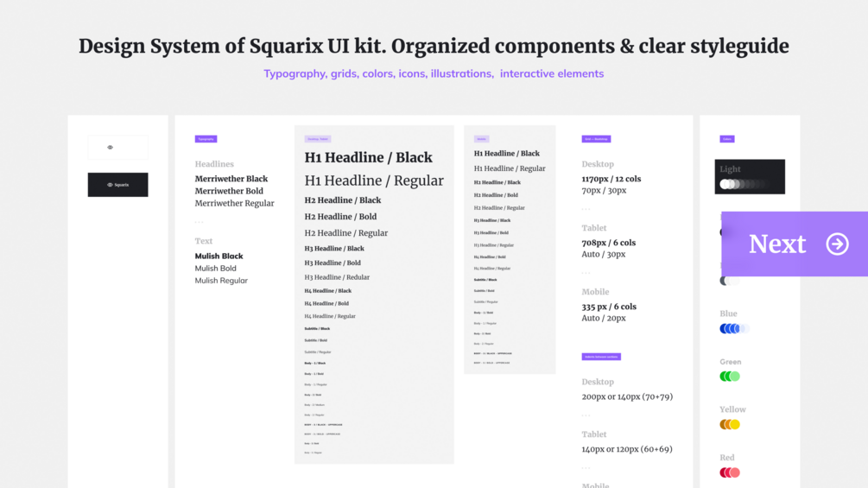Click the Merriwether Black font label

pyautogui.click(x=231, y=179)
